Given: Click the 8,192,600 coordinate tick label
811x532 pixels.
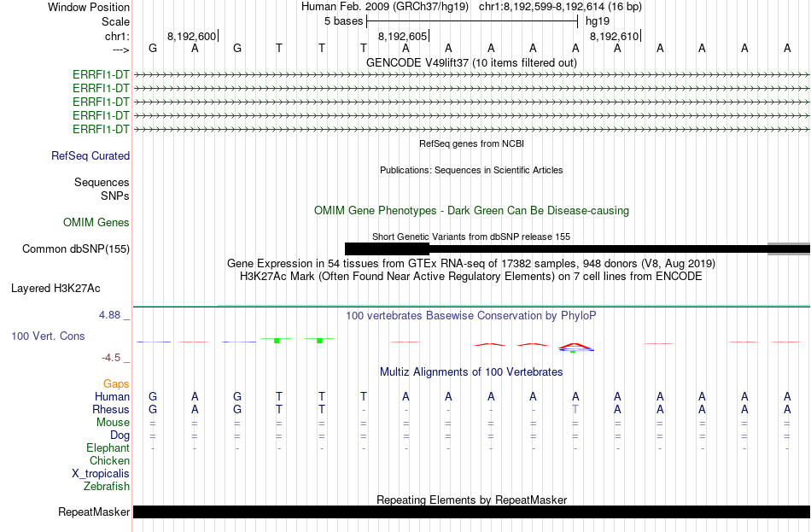Looking at the screenshot, I should tap(191, 36).
